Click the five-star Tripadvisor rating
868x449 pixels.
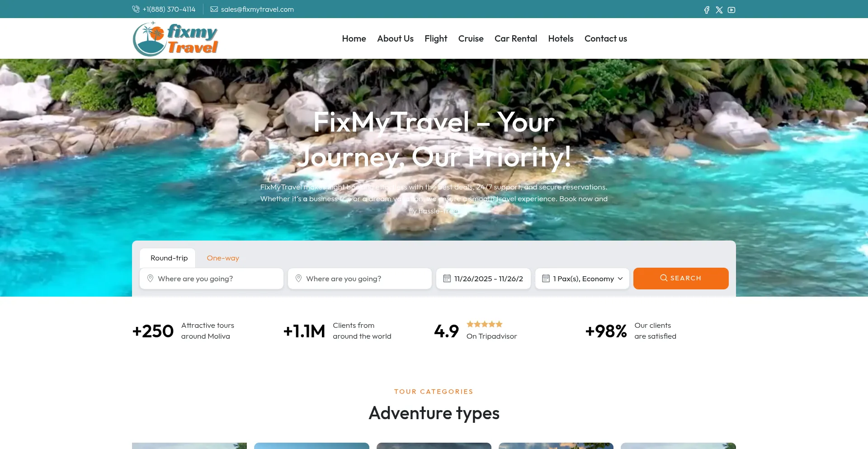tap(485, 324)
